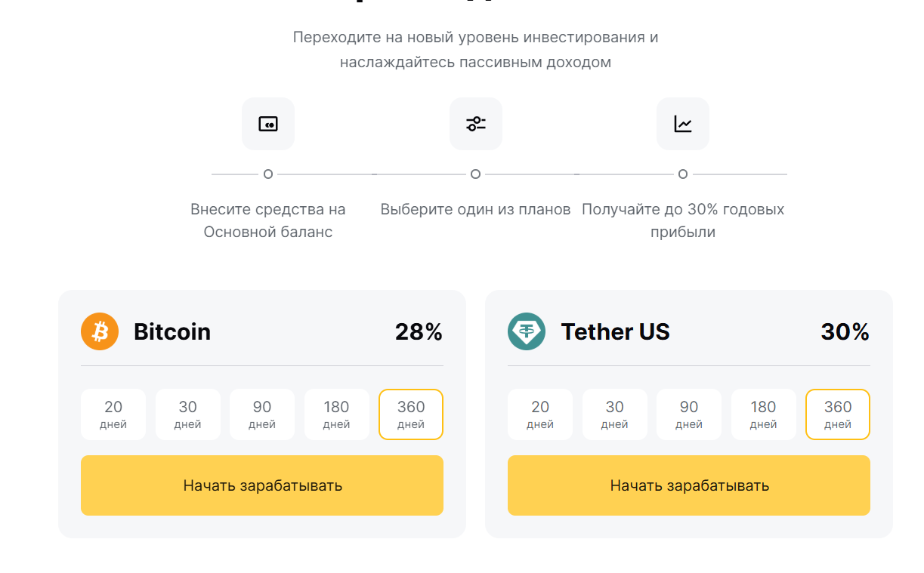Click the profit chart step icon

pyautogui.click(x=683, y=124)
